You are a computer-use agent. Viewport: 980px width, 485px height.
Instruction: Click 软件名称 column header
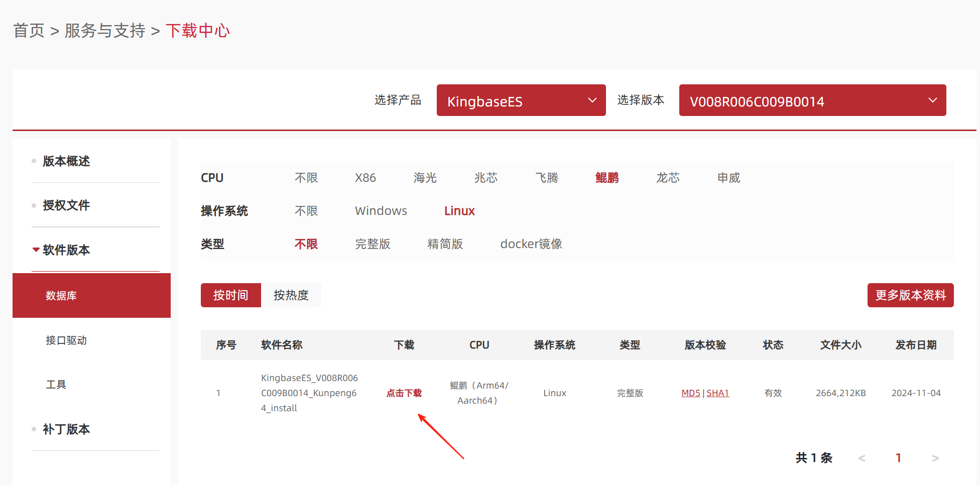point(282,345)
